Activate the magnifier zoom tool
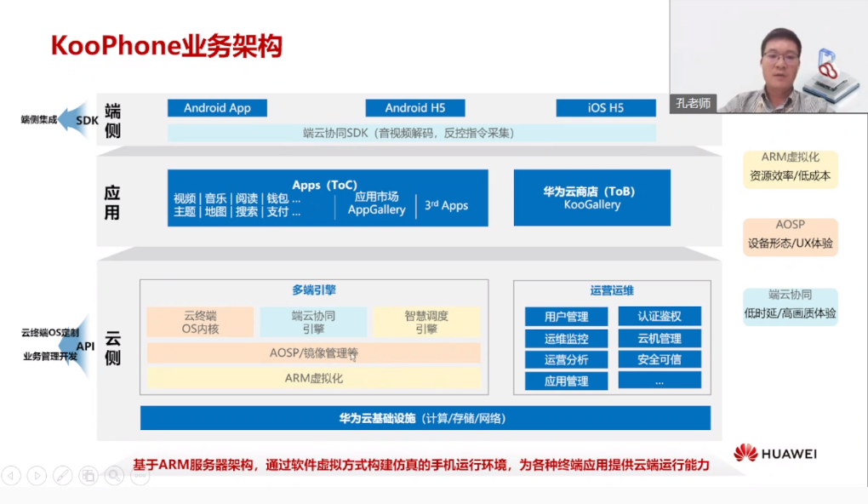Image resolution: width=868 pixels, height=504 pixels. [114, 475]
